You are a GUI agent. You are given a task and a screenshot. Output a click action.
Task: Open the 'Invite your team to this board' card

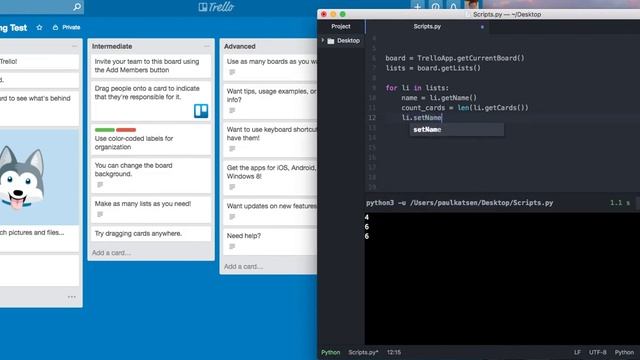(x=151, y=66)
